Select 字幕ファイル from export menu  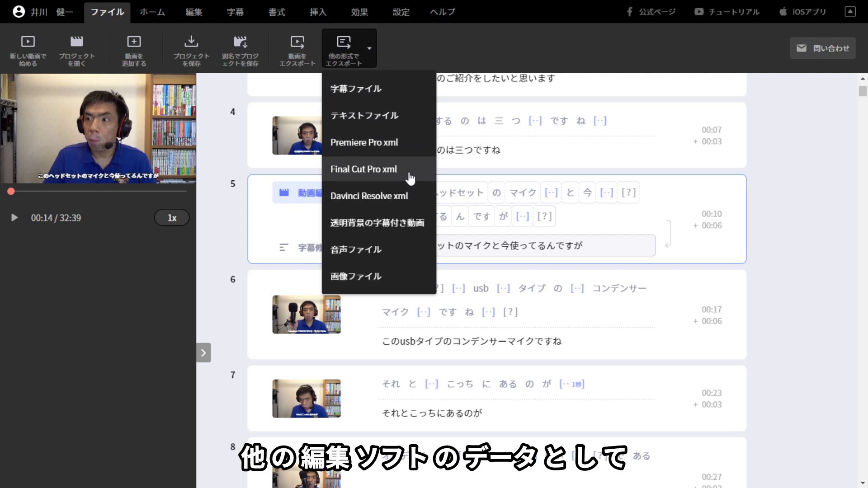pos(379,89)
